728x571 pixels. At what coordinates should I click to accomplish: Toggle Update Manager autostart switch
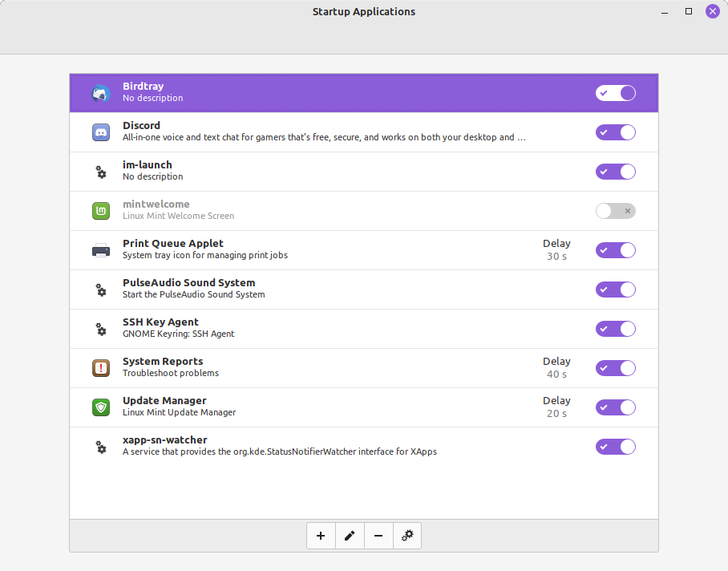coord(616,407)
